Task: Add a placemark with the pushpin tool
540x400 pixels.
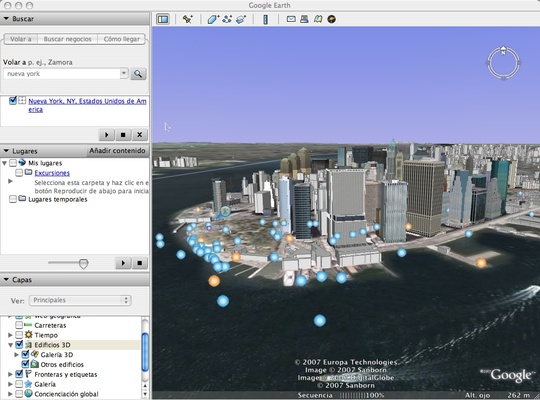Action: point(188,19)
